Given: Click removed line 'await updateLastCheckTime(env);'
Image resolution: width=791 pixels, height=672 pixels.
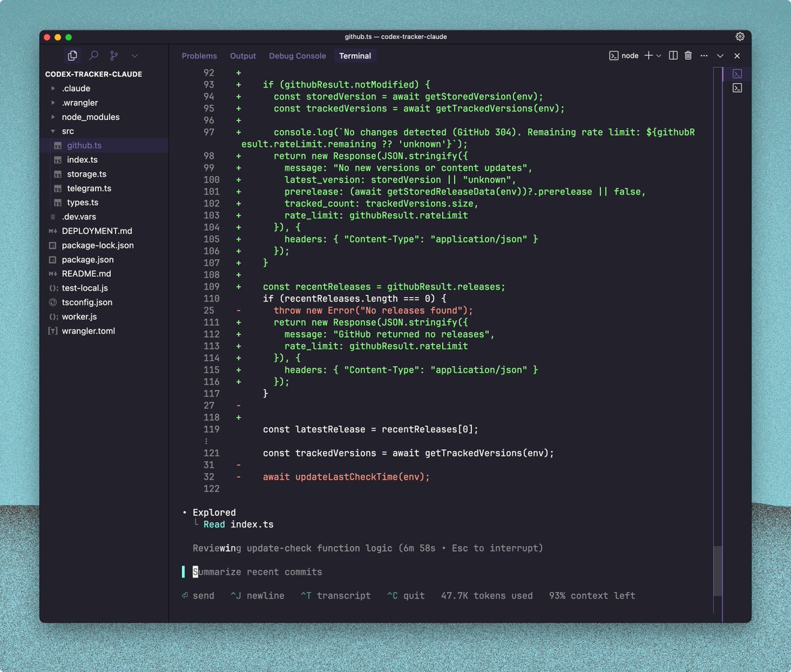Looking at the screenshot, I should (x=346, y=477).
